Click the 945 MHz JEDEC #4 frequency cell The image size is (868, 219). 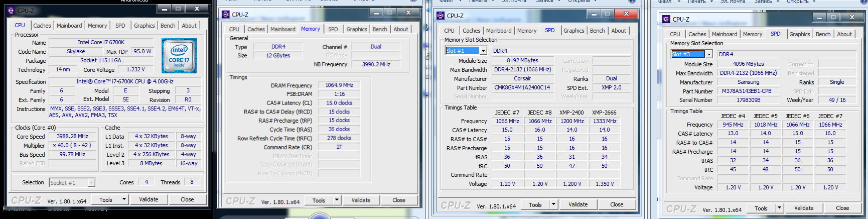tap(733, 125)
